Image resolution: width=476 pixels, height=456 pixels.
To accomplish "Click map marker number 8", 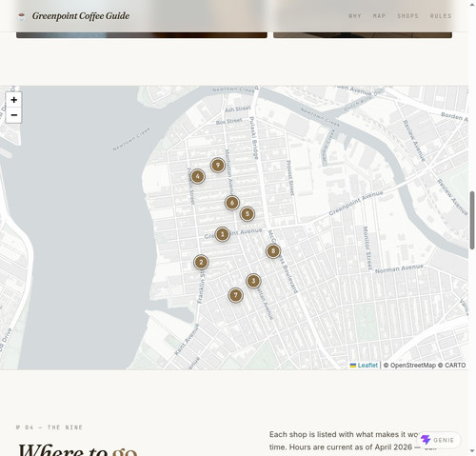I will 273,251.
